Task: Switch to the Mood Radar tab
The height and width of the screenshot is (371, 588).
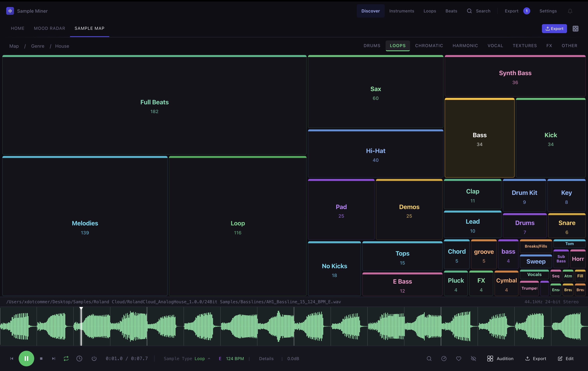Action: [x=50, y=28]
